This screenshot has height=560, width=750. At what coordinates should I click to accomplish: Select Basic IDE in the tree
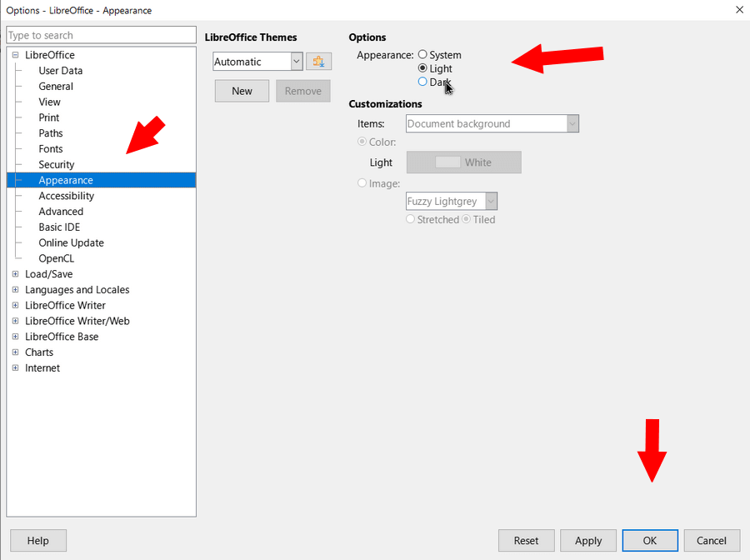coord(59,227)
